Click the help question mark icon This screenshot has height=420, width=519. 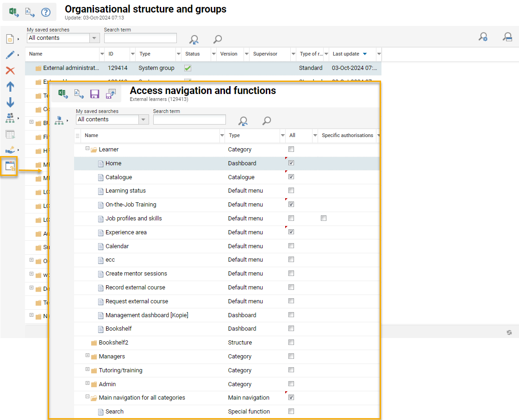coord(45,13)
